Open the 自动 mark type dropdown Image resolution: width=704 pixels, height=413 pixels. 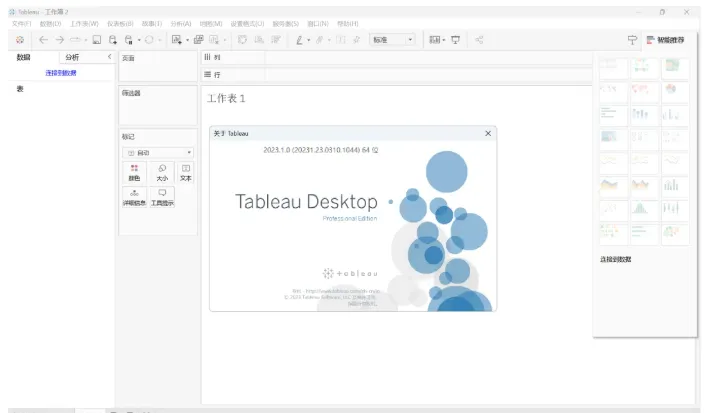158,153
